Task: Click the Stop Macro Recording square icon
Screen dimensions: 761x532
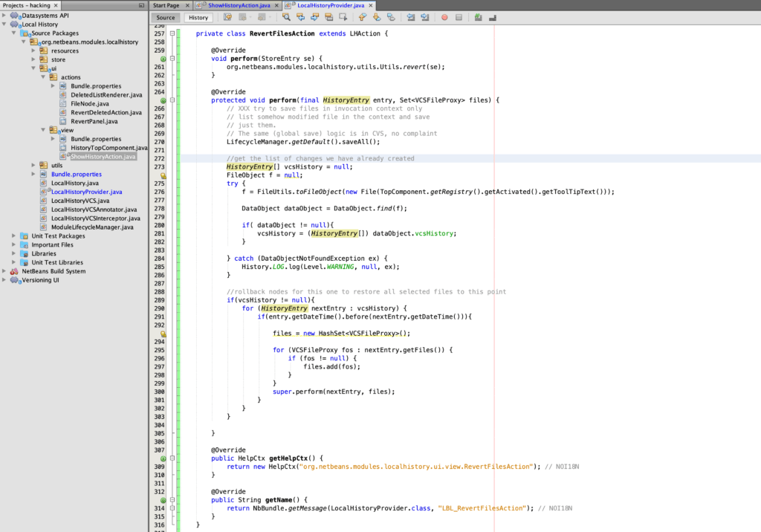Action: (x=459, y=17)
